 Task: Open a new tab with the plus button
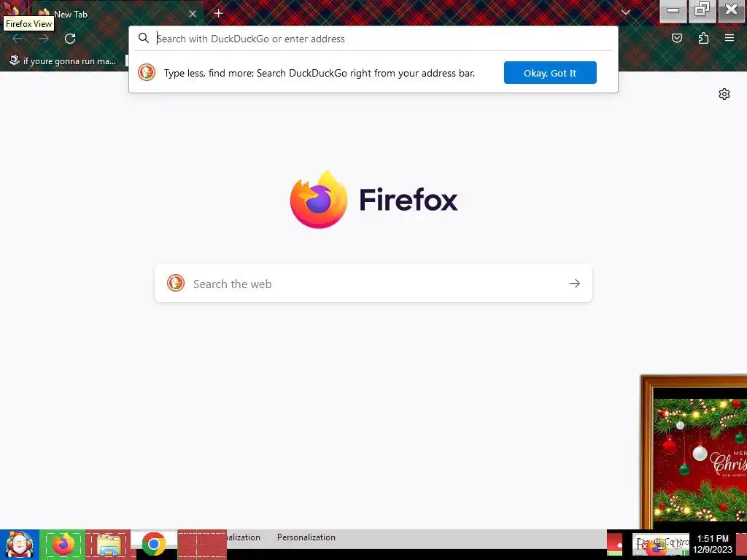tap(218, 13)
